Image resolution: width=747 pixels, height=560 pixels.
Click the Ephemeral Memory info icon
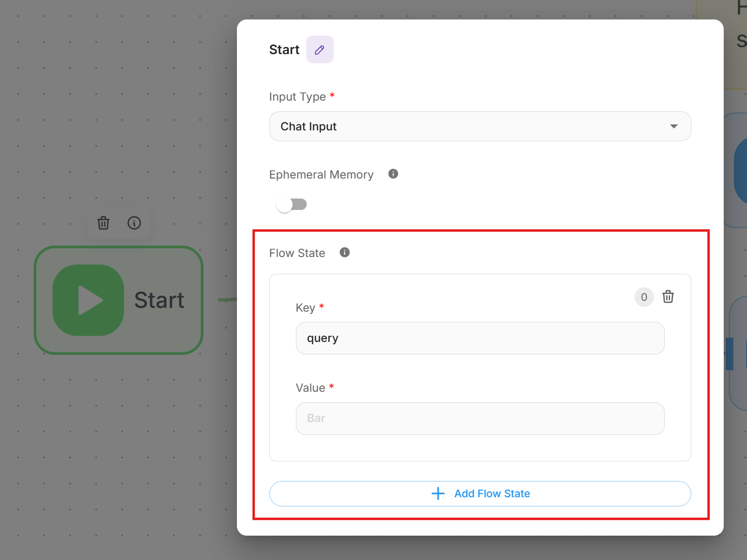point(393,174)
